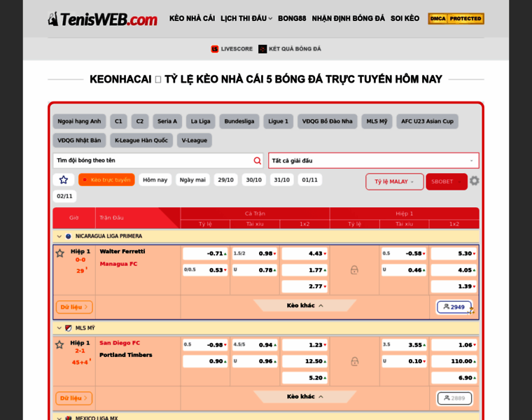Expand Kèo khác for San Diego FC match
532x420 pixels.
tap(304, 397)
